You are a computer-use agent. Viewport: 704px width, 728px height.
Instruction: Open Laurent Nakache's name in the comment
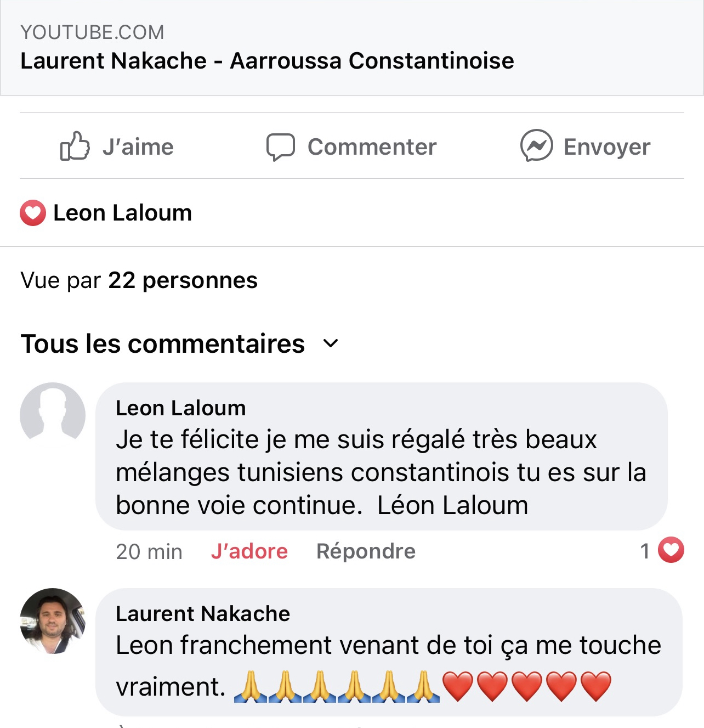(x=202, y=613)
